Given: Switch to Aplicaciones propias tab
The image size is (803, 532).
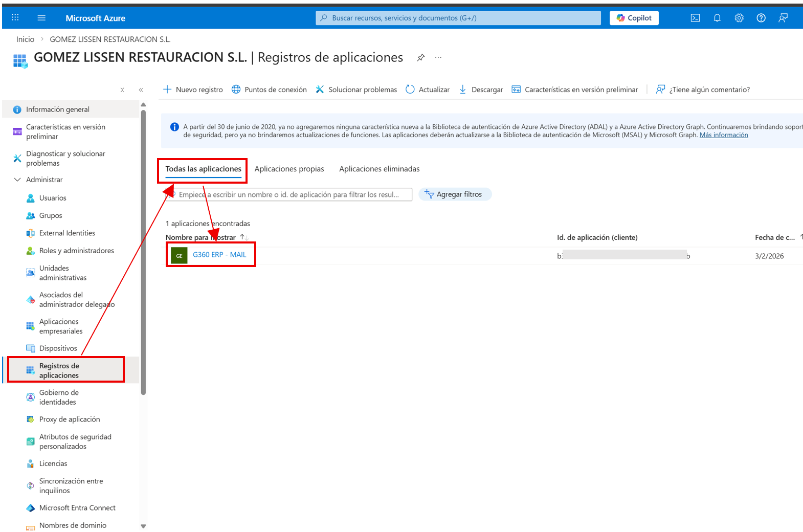Looking at the screenshot, I should [289, 169].
